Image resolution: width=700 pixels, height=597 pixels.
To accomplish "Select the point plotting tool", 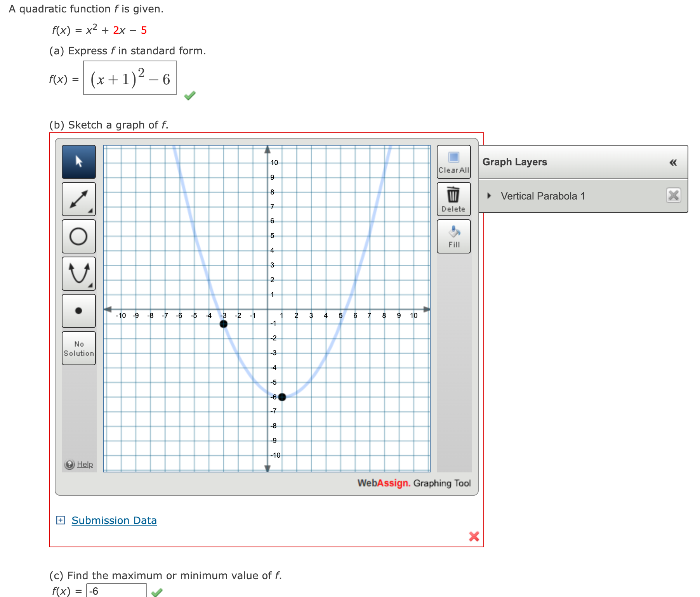I will point(79,311).
